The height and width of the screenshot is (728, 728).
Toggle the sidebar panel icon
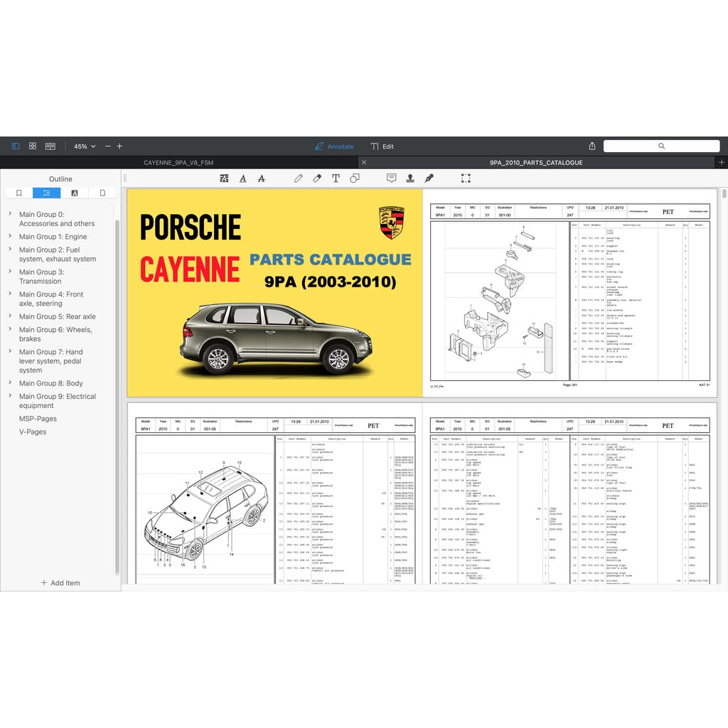tap(16, 146)
